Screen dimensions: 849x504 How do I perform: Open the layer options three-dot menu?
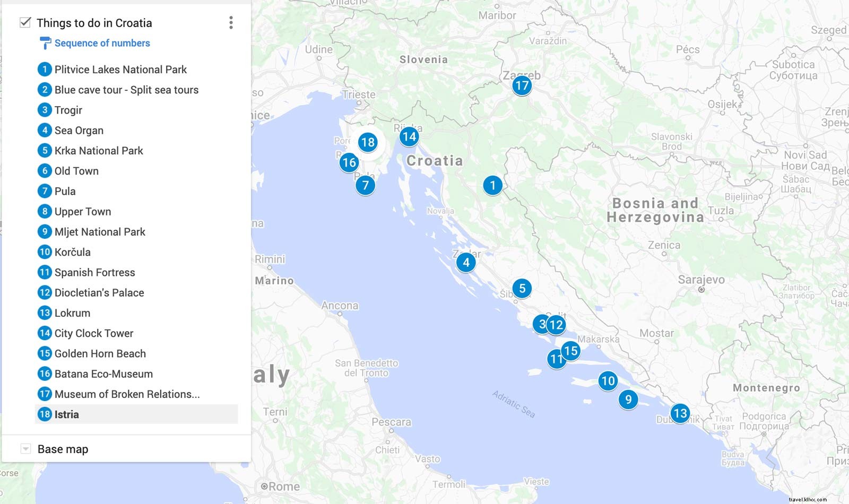(231, 22)
